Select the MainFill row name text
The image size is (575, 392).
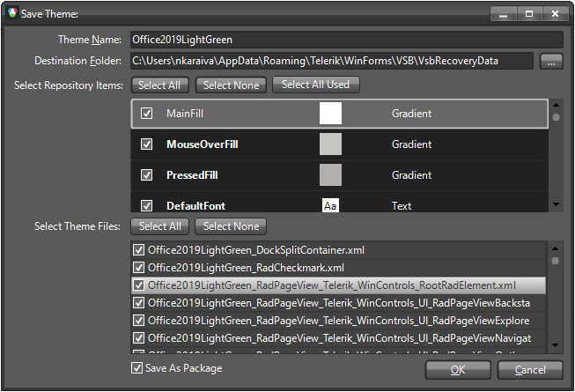point(185,114)
